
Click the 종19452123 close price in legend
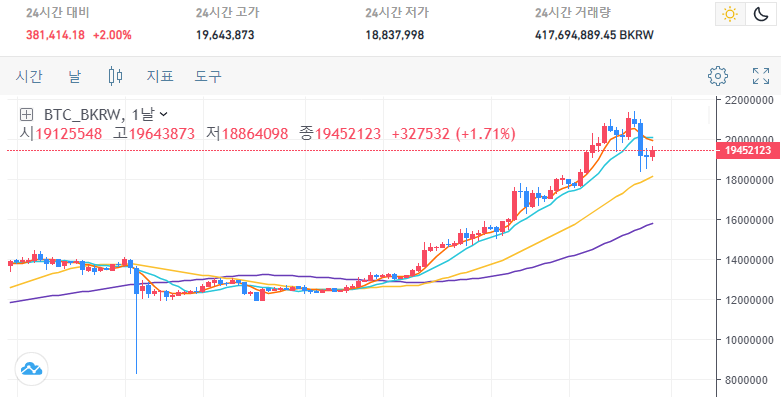(340, 133)
